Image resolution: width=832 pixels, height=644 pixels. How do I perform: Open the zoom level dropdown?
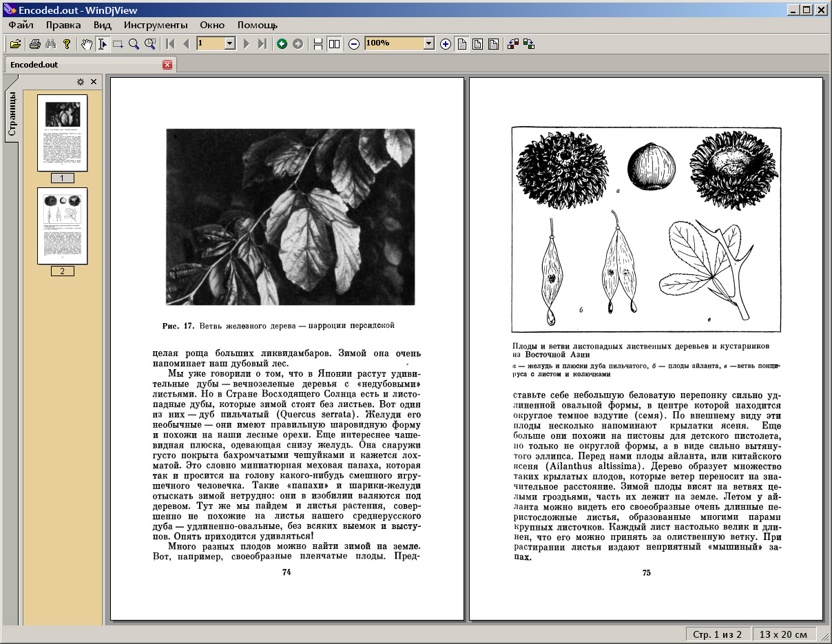[429, 43]
